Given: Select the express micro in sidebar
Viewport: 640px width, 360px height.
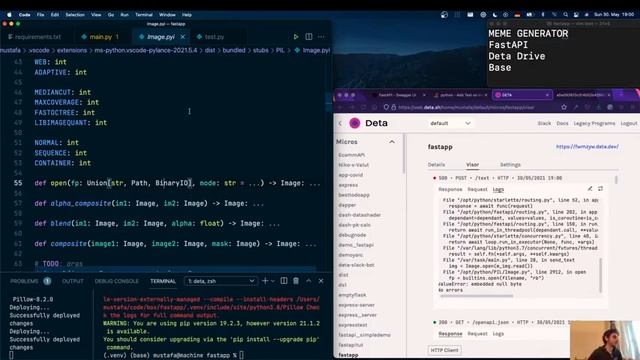Looking at the screenshot, I should (348, 185).
